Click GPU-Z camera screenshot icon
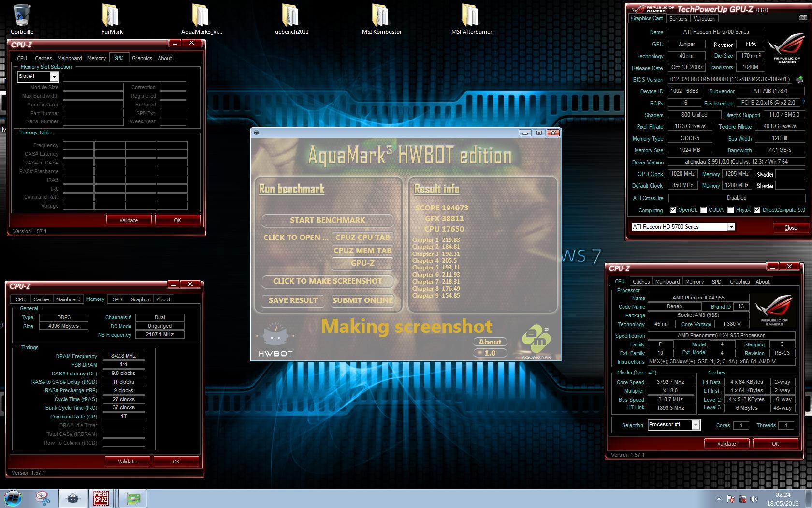812x508 pixels. pyautogui.click(x=803, y=18)
